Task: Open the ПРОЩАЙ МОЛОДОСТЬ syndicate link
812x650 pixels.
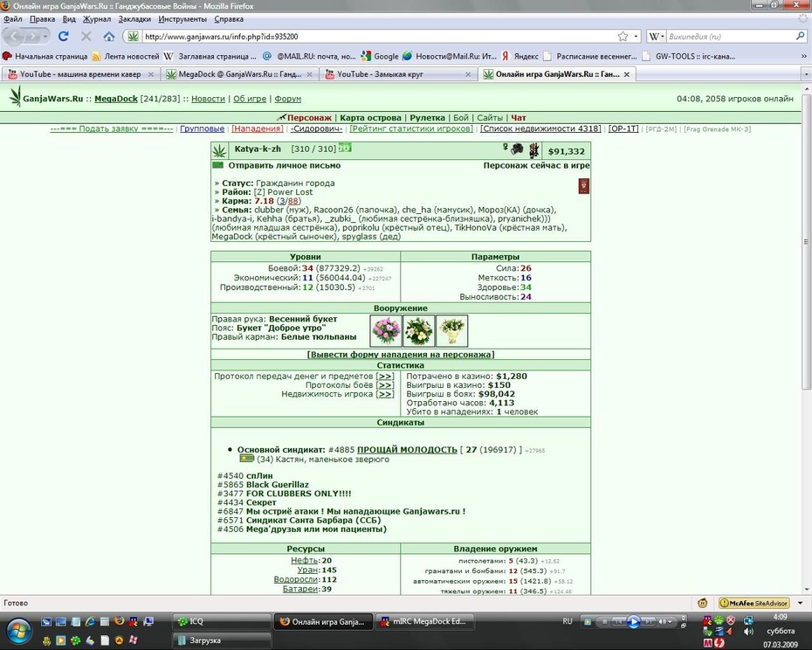Action: (x=407, y=449)
